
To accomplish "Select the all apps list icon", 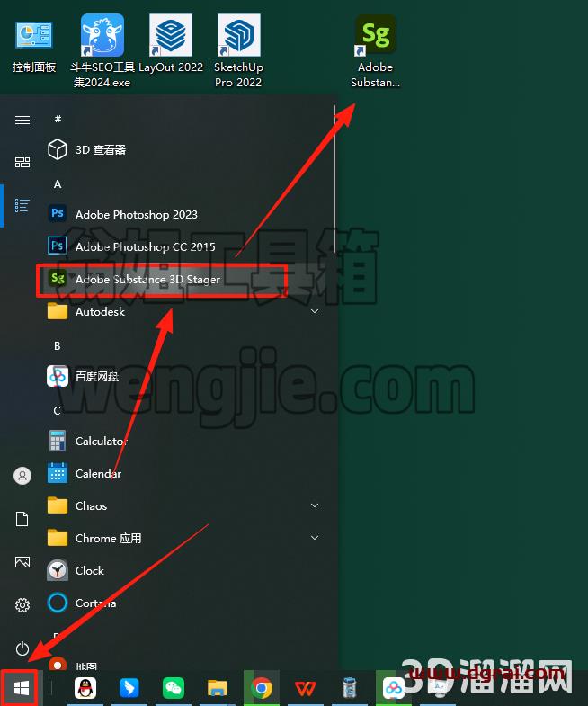I will [x=22, y=206].
